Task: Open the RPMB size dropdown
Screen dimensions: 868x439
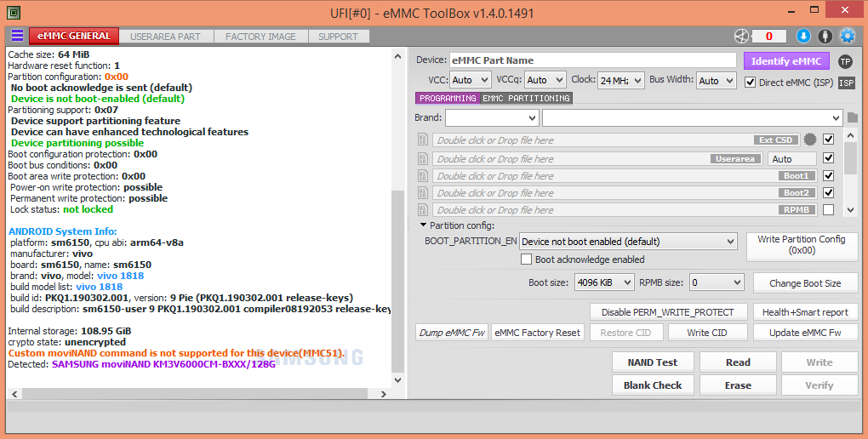Action: [x=717, y=282]
